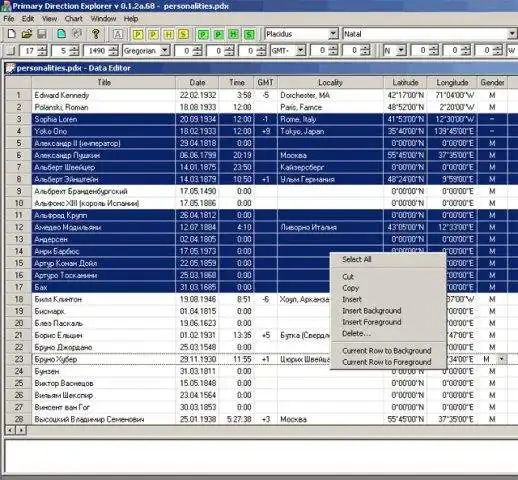
Task: Click the Yoko Ono title cell
Action: click(104, 131)
